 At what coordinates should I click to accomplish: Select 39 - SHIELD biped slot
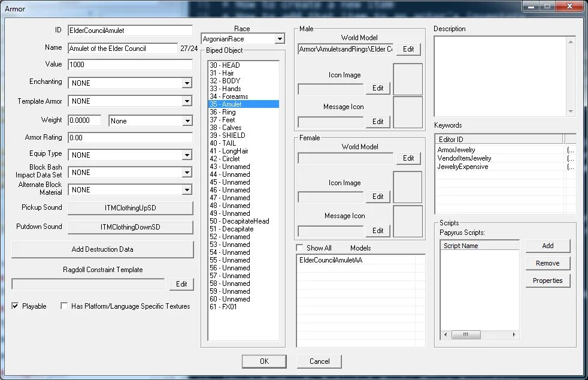tap(243, 135)
